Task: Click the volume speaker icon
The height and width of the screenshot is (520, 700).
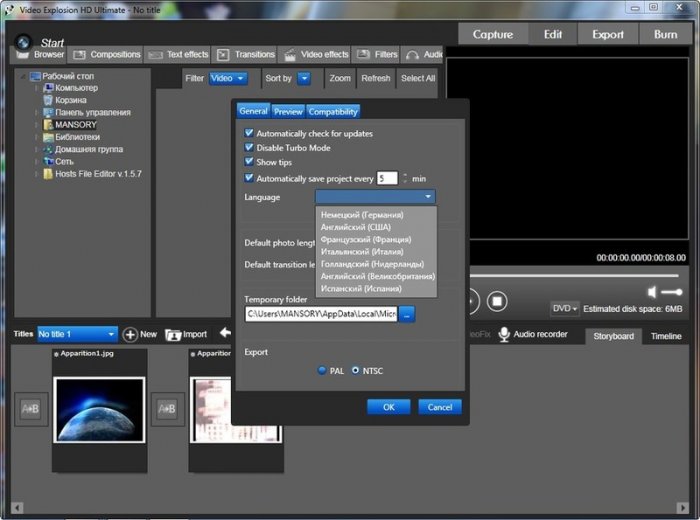Action: (x=652, y=291)
